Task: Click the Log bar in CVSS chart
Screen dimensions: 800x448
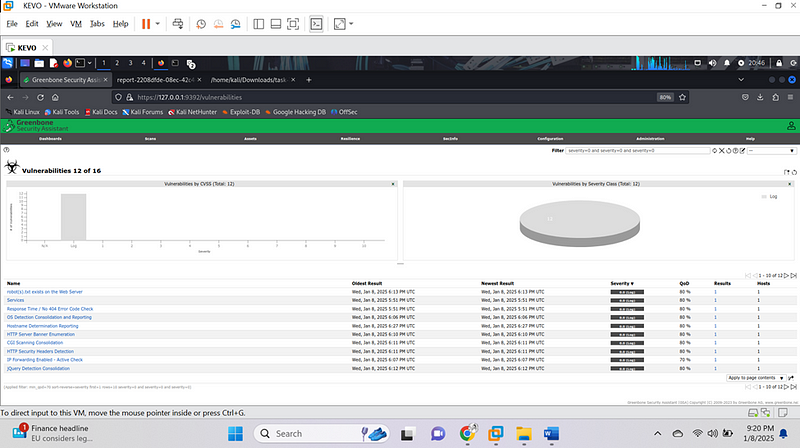Action: (73, 217)
